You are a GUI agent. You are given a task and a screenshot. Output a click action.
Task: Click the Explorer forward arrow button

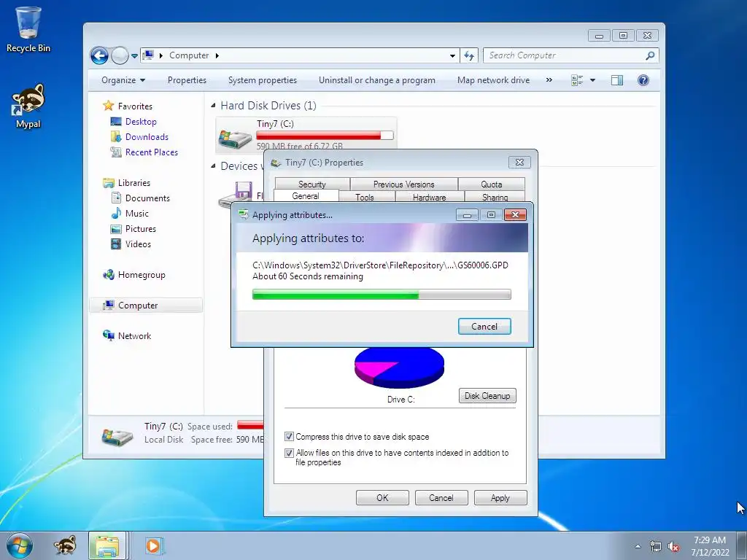(120, 55)
